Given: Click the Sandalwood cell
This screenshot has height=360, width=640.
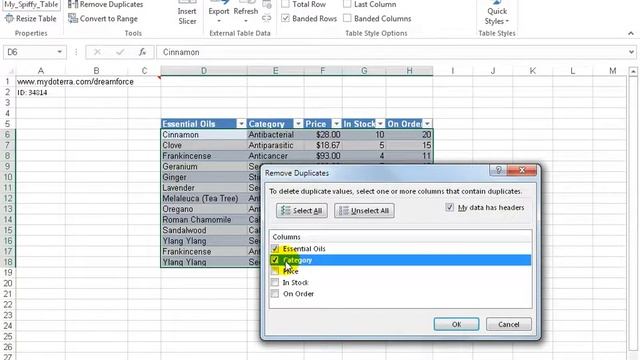Looking at the screenshot, I should point(204,230).
